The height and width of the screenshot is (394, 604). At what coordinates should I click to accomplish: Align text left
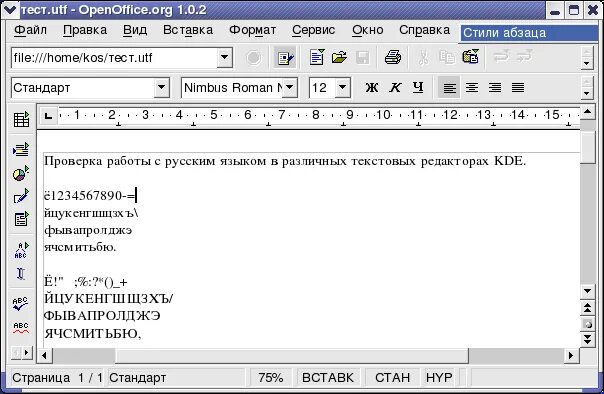coord(449,88)
